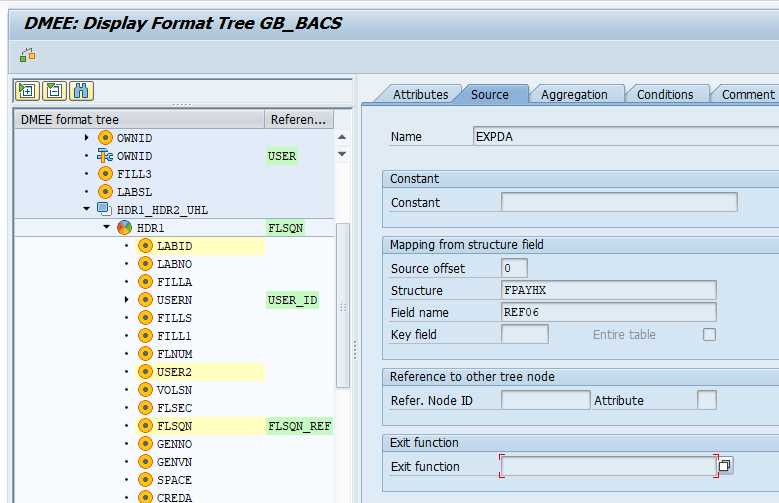The width and height of the screenshot is (779, 503).
Task: Open Find with the binoculars icon
Action: point(81,91)
